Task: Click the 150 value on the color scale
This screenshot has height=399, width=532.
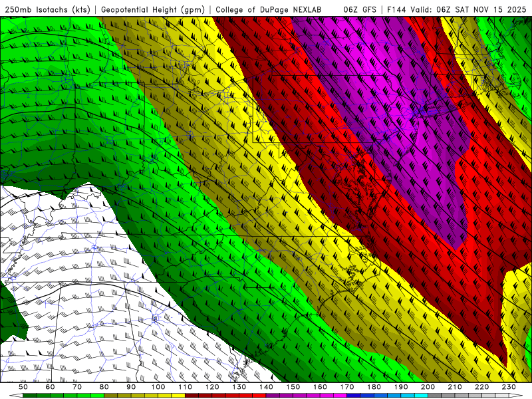Action: point(293,387)
